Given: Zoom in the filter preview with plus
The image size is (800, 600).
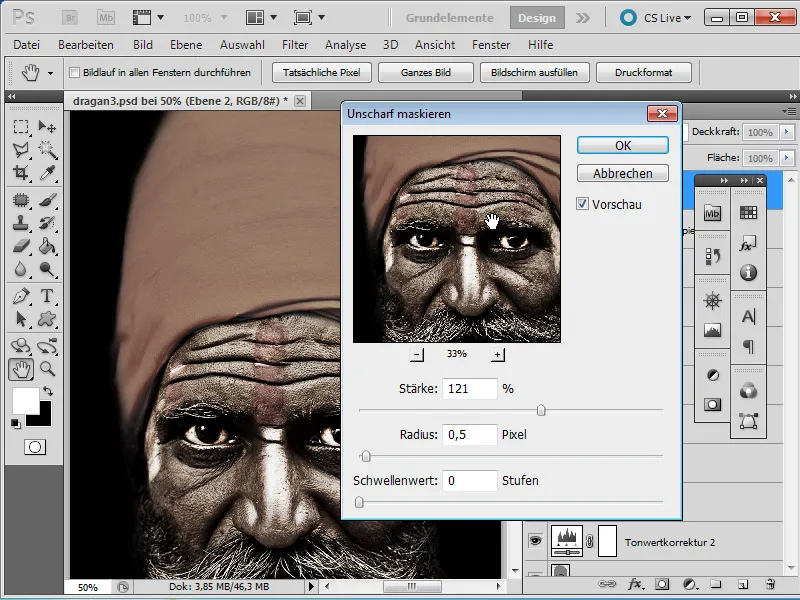Looking at the screenshot, I should 497,354.
